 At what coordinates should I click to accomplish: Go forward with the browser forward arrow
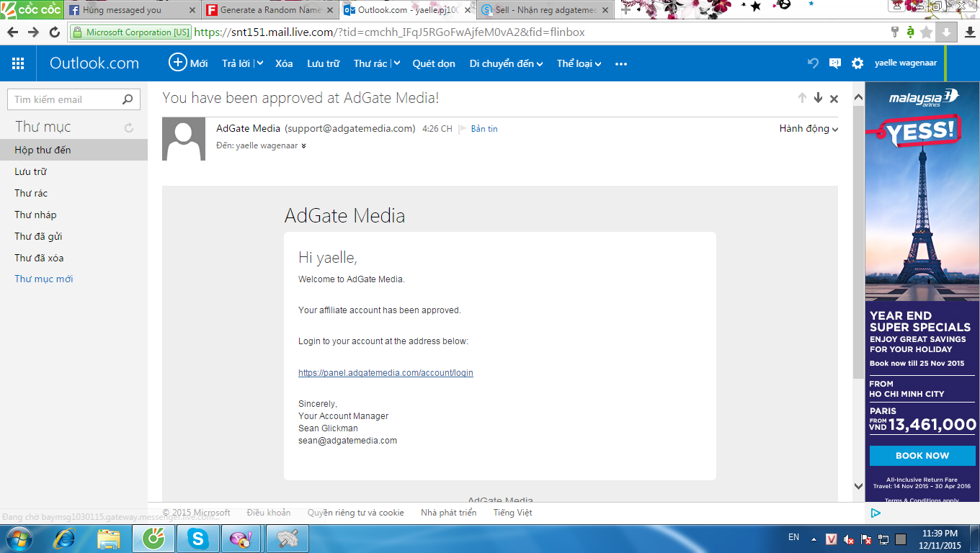point(33,32)
